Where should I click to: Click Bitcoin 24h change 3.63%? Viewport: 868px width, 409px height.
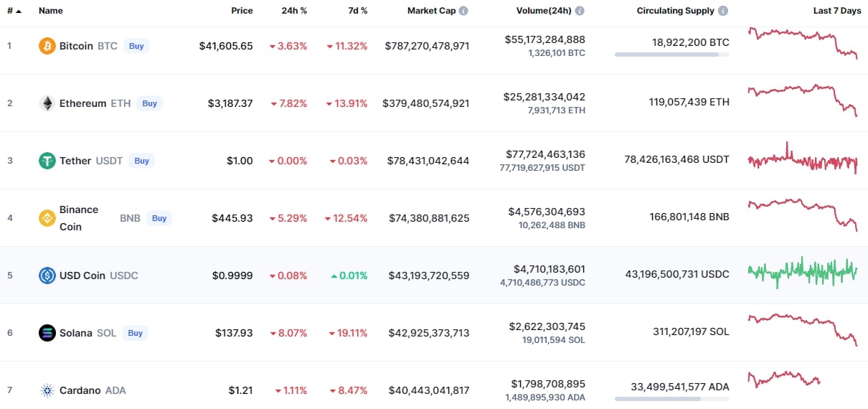pyautogui.click(x=288, y=46)
